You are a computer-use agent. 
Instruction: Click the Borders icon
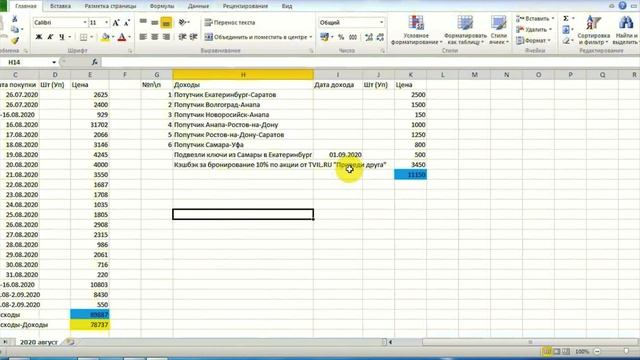[84, 38]
